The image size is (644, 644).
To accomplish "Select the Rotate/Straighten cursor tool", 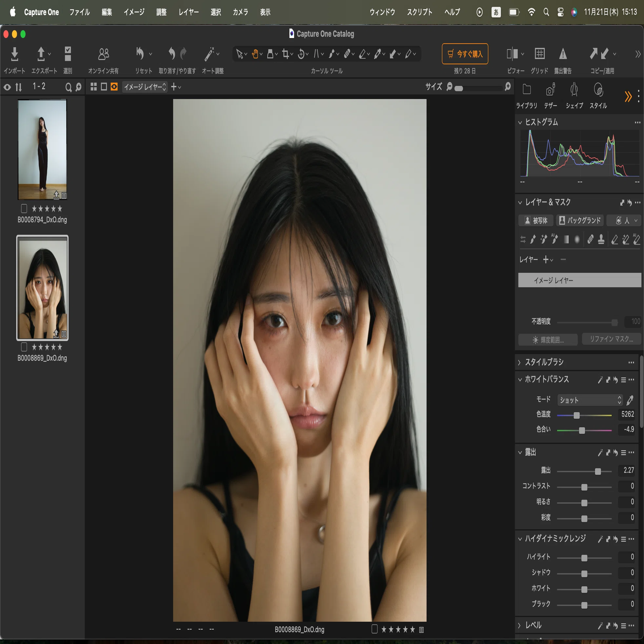I will [x=301, y=54].
